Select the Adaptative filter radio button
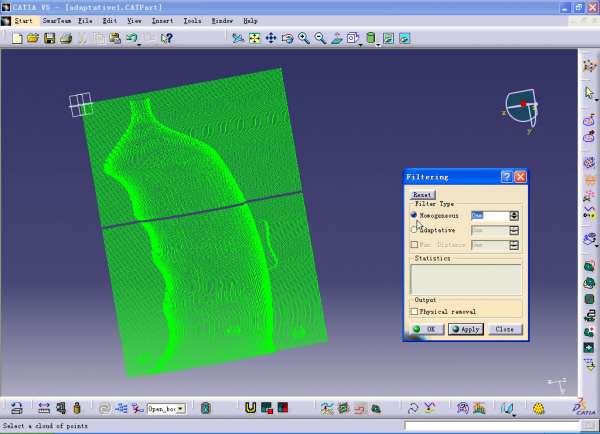 click(414, 230)
